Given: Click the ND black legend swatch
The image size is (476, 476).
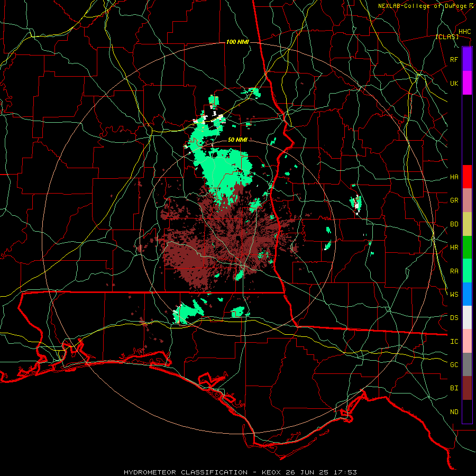Looking at the screenshot, I should pos(467,411).
